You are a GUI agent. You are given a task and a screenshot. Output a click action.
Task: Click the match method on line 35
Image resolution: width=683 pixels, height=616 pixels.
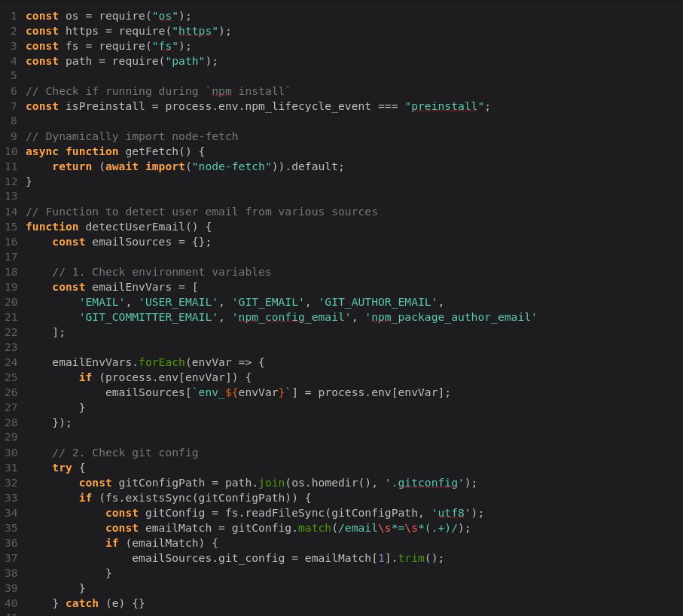pos(315,529)
